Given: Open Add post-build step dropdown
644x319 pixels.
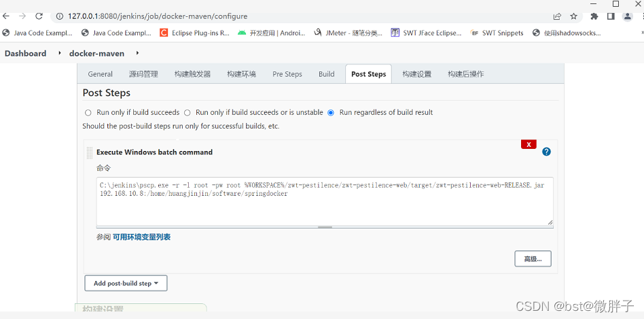Looking at the screenshot, I should point(126,283).
